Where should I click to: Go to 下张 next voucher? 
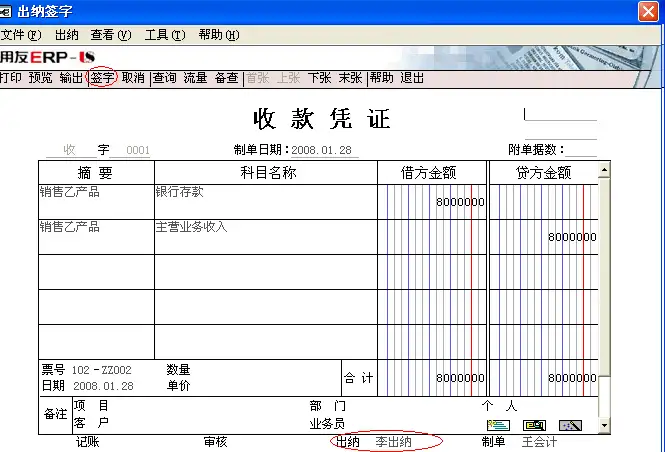pos(319,78)
